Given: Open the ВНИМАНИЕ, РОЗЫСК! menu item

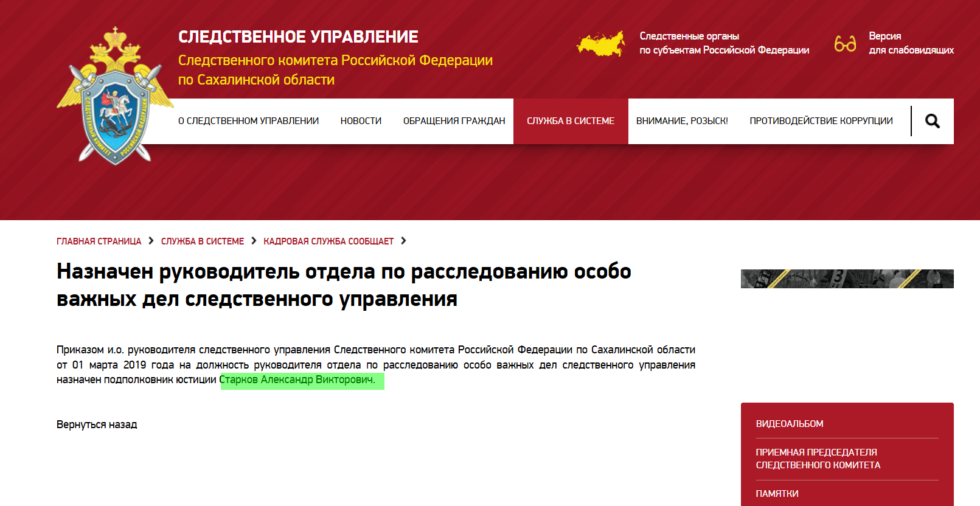Looking at the screenshot, I should pos(682,121).
